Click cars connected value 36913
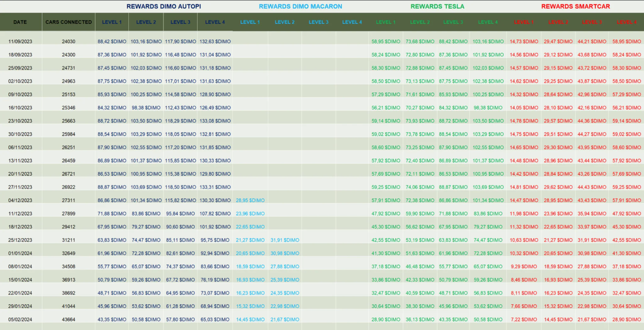 68,280
